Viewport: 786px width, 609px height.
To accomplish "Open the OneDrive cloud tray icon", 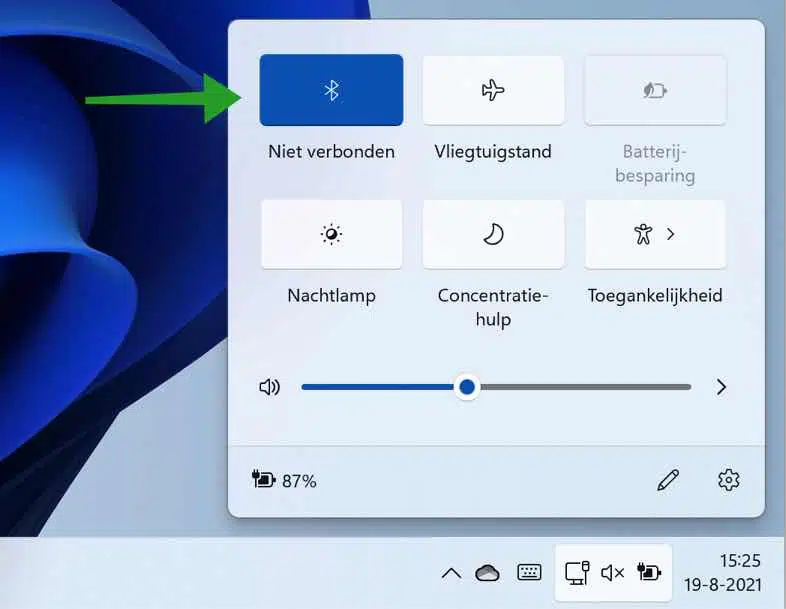I will pyautogui.click(x=487, y=572).
